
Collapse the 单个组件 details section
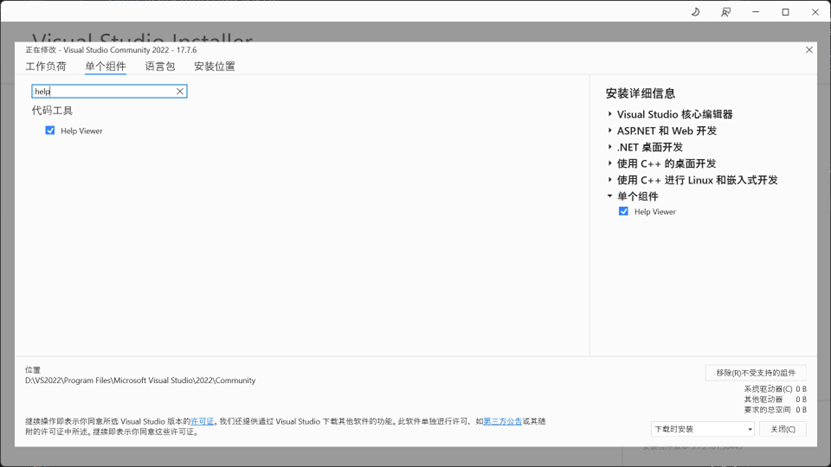610,196
